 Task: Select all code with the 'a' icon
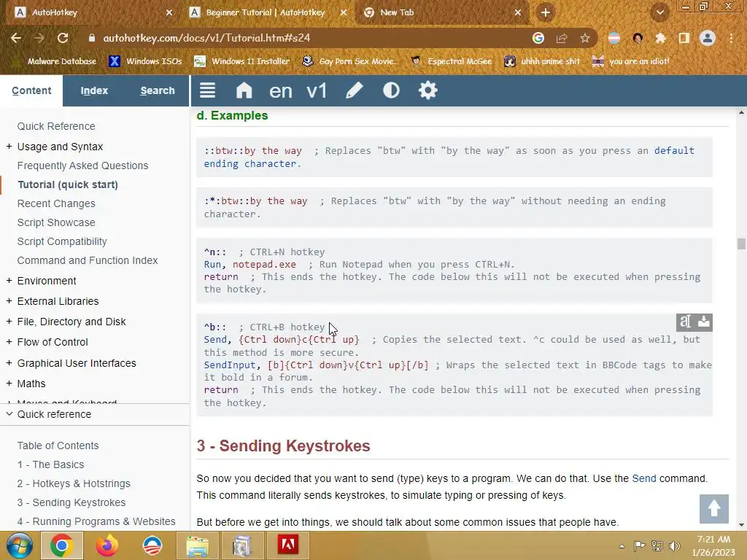pos(685,322)
